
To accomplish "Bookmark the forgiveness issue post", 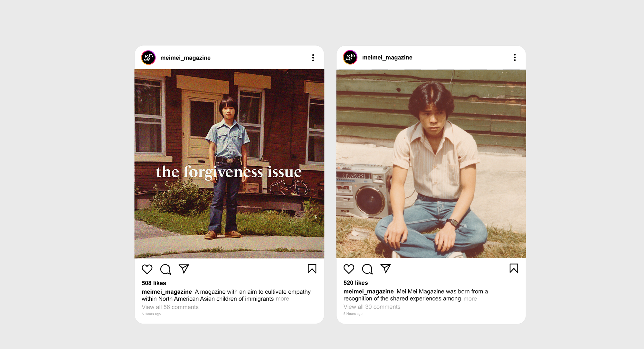I will (x=312, y=269).
